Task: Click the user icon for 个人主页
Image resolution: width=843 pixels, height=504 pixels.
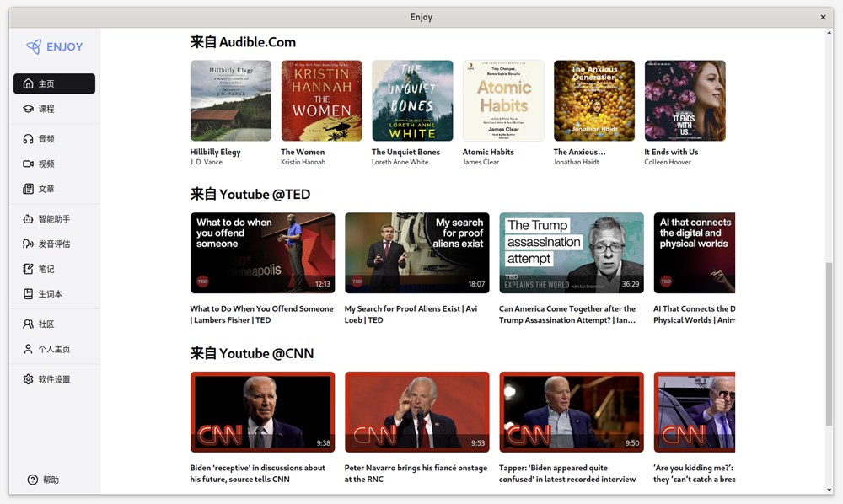Action: pyautogui.click(x=28, y=349)
